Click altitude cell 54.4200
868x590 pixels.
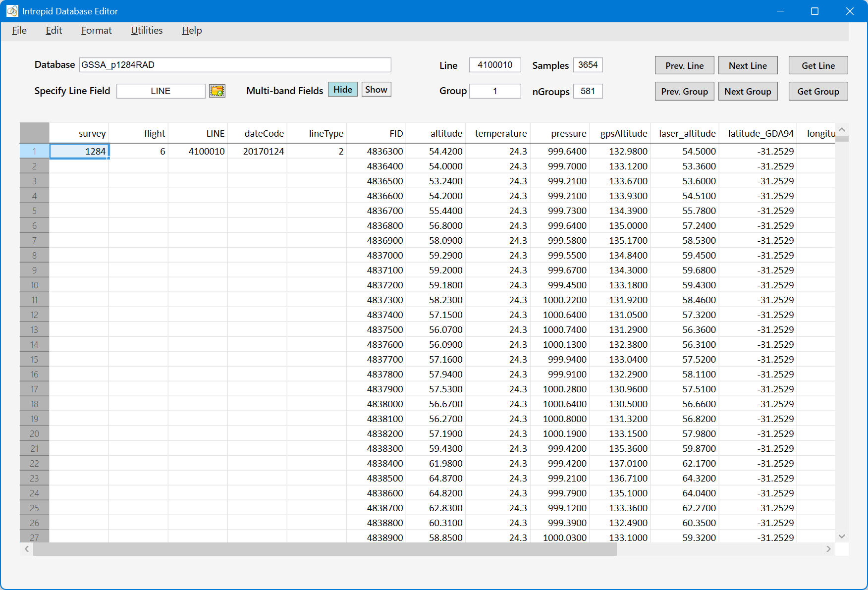[436, 151]
